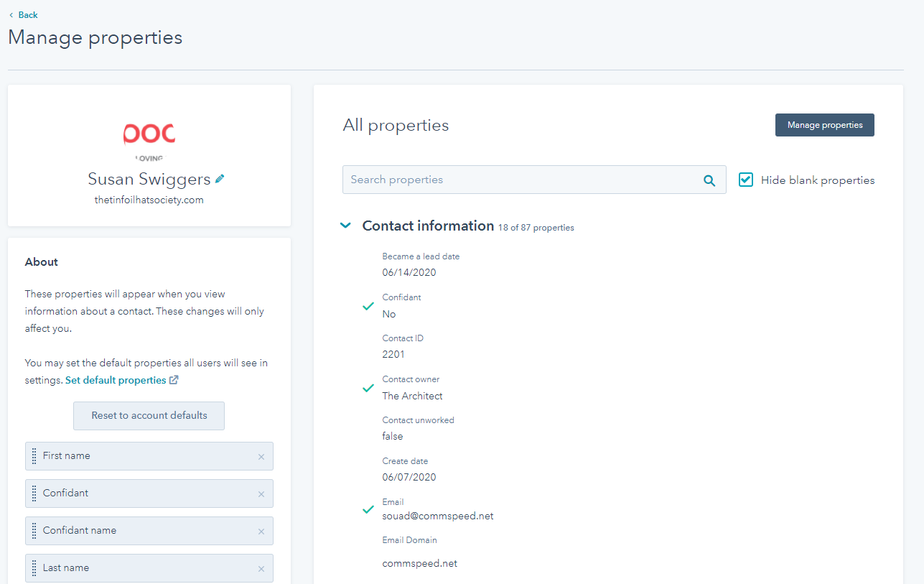Toggle the checkmark next to Contact owner
Image resolution: width=924 pixels, height=584 pixels.
pyautogui.click(x=368, y=388)
